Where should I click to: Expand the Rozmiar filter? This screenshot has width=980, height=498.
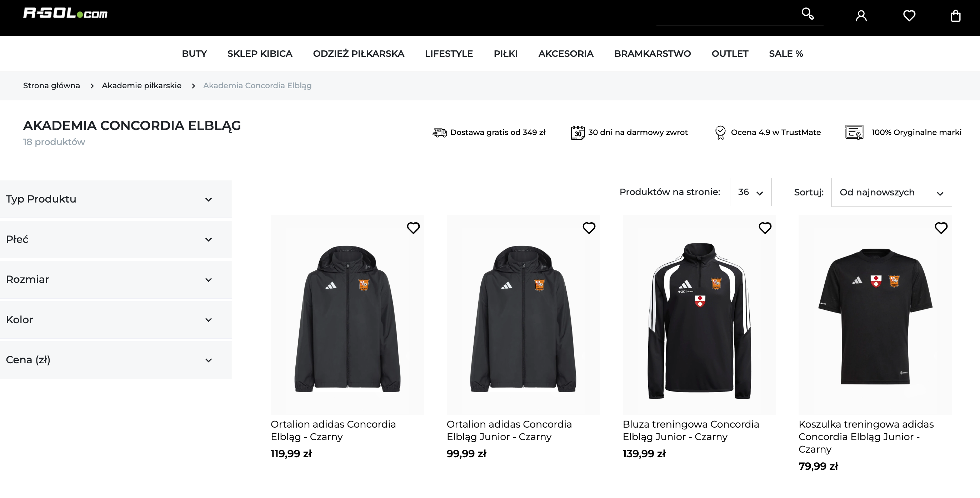point(116,280)
